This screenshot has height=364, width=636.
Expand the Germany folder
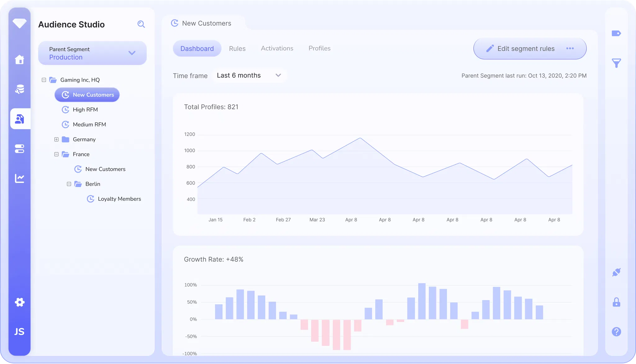(x=56, y=139)
